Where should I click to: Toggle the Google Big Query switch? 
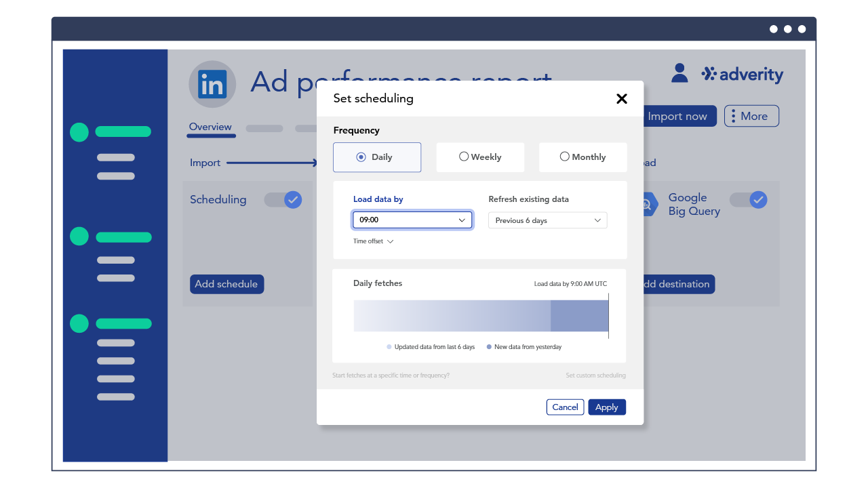pyautogui.click(x=748, y=200)
